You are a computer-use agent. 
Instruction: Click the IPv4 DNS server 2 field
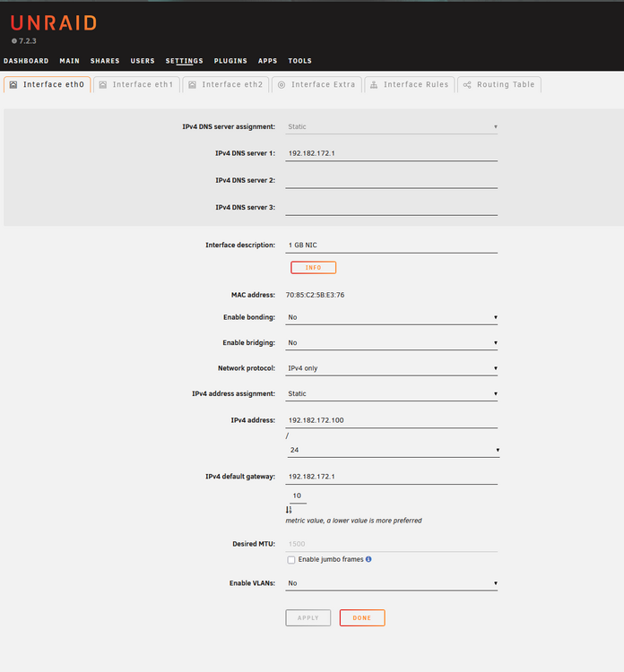(391, 180)
